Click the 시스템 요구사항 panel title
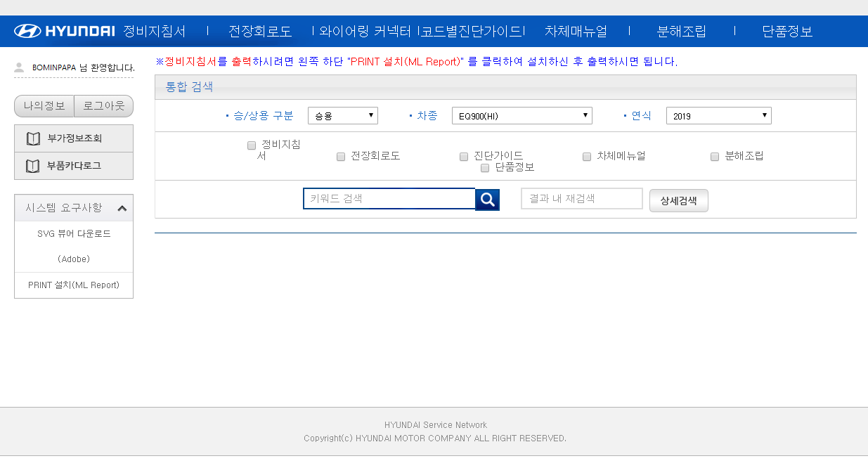868x468 pixels. (x=64, y=208)
